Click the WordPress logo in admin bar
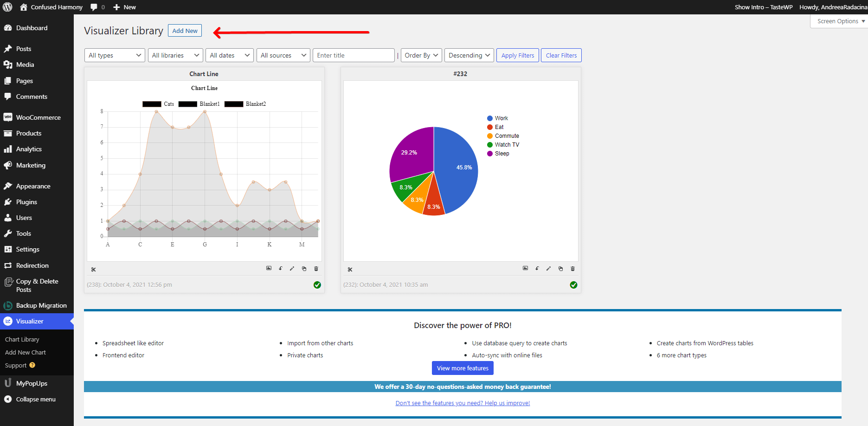The height and width of the screenshot is (426, 868). click(8, 7)
